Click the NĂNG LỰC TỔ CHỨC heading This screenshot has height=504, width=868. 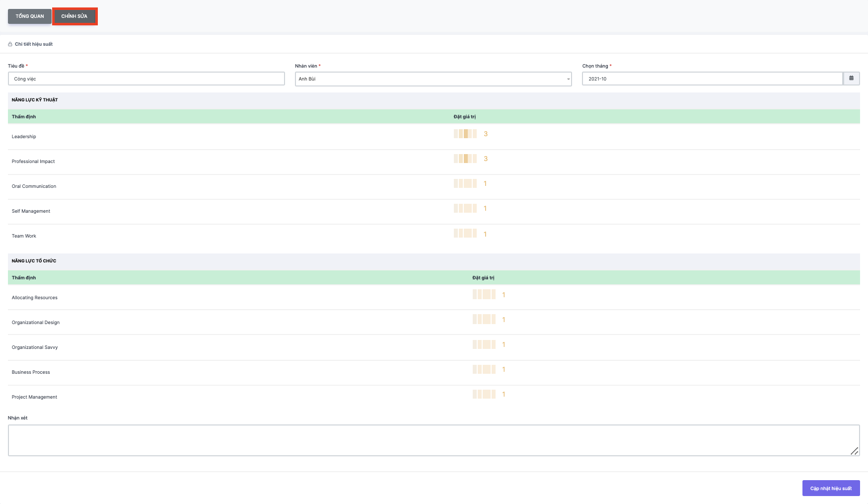[34, 261]
